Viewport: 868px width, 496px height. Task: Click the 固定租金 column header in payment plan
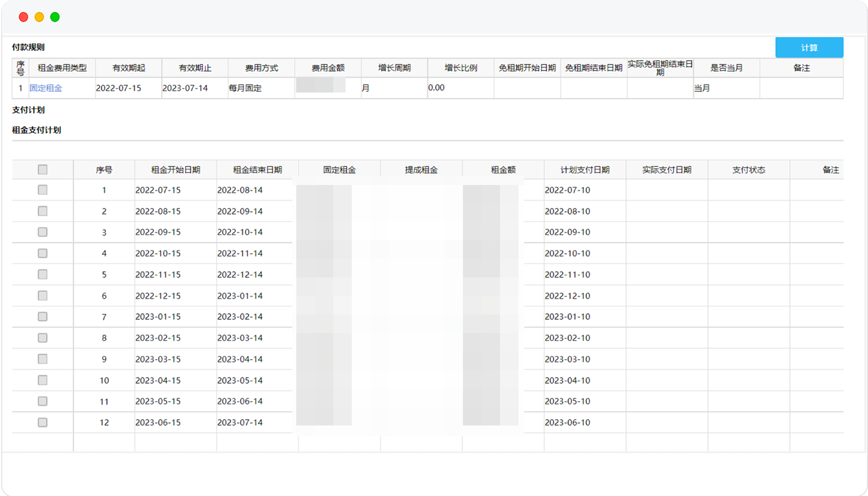340,170
